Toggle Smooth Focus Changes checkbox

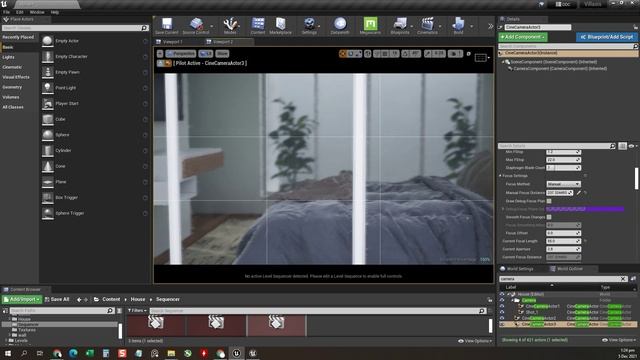(x=549, y=217)
